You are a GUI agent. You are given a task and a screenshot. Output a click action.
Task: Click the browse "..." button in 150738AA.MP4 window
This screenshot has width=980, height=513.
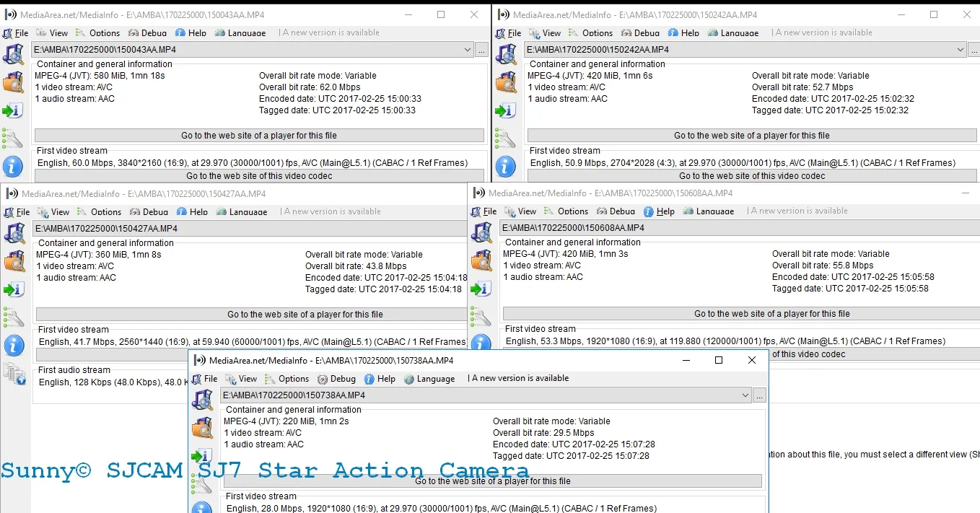point(759,395)
